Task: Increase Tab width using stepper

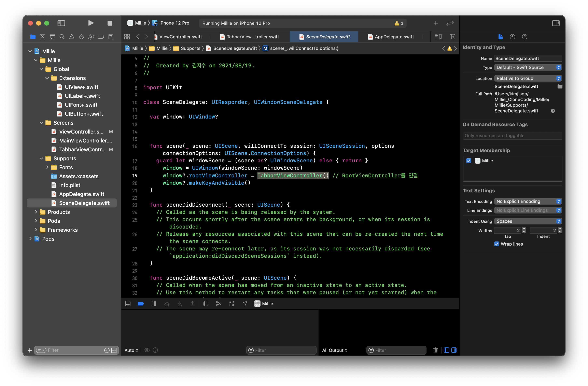Action: 524,229
